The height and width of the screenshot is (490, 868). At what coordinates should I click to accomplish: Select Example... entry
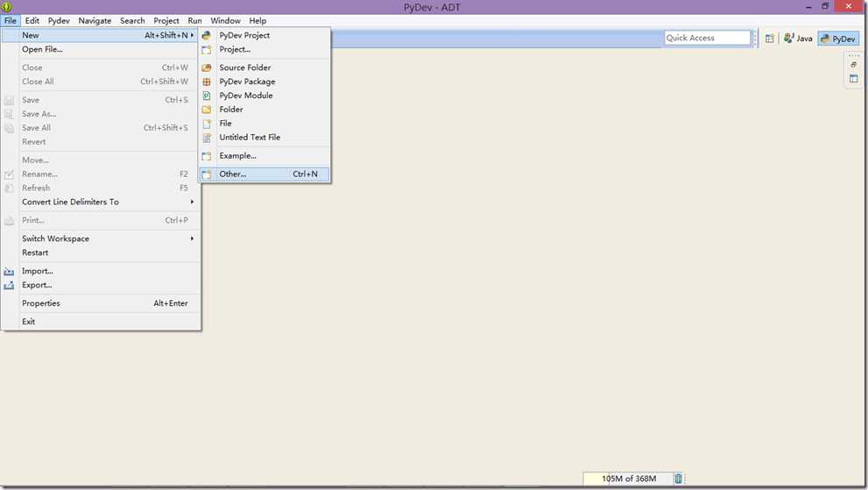tap(265, 156)
